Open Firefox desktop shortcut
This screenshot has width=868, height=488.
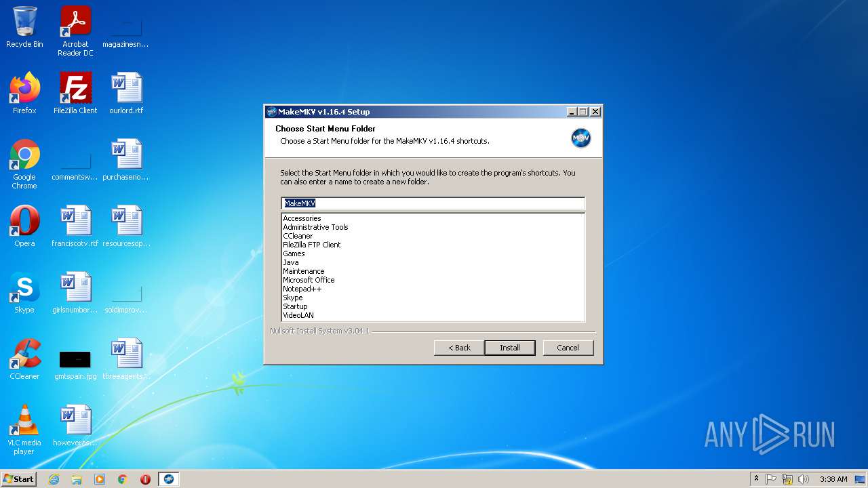[24, 94]
